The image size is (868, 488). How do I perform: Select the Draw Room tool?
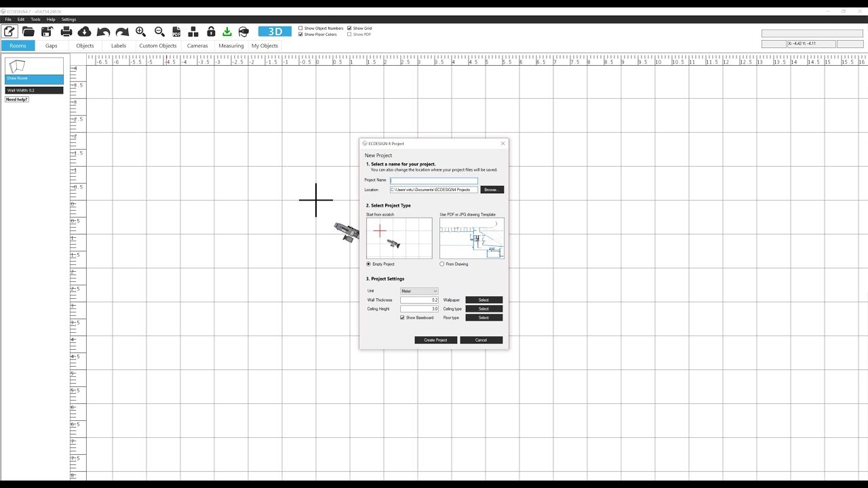click(x=34, y=70)
